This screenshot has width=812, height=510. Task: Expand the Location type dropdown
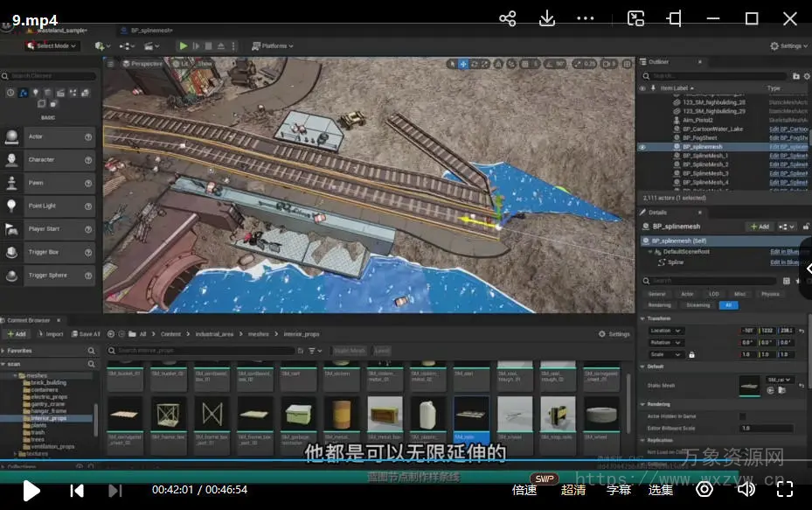(666, 331)
